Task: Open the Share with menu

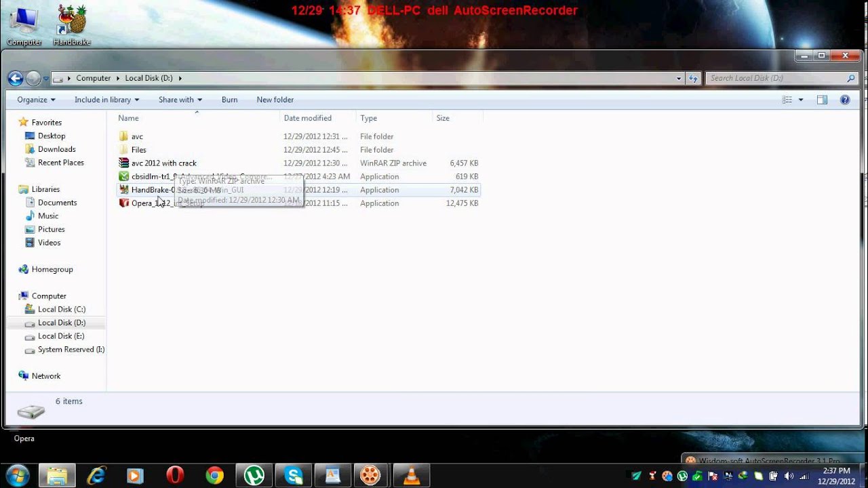Action: click(x=180, y=100)
